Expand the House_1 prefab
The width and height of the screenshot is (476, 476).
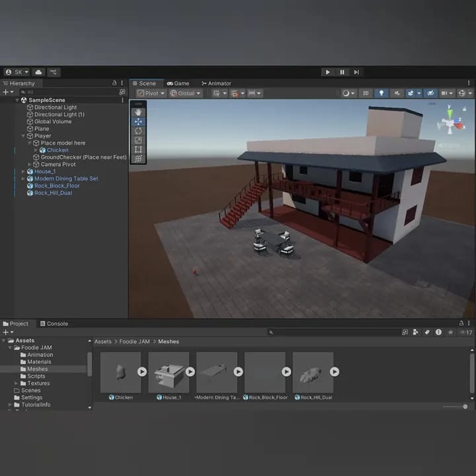tap(23, 171)
